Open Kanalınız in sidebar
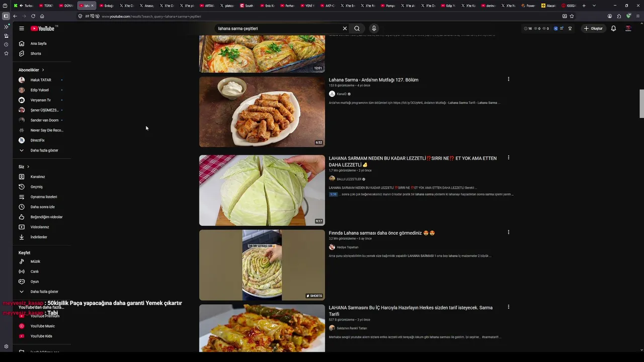The height and width of the screenshot is (362, 644). tap(42, 177)
